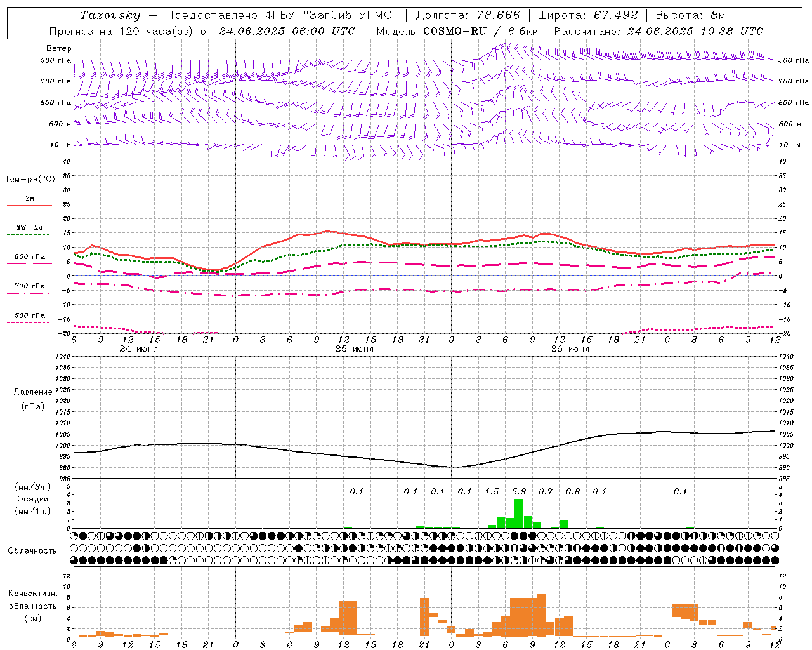Click the Рассчитано: 24.06.2025 10:38 UTC timestamp

tap(658, 31)
